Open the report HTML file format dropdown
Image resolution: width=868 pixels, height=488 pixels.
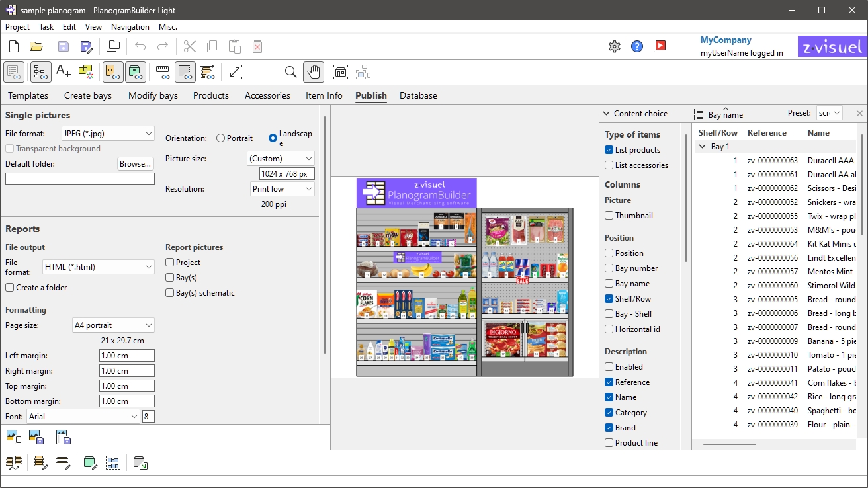99,267
